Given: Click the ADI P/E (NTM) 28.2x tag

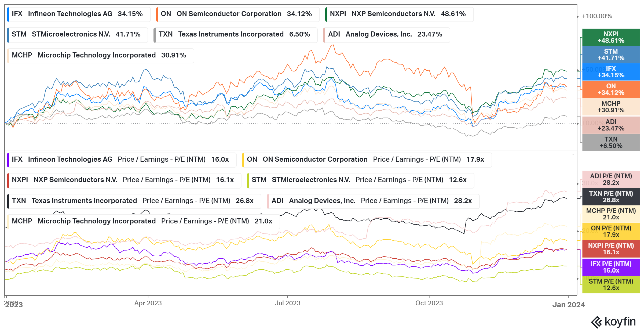Looking at the screenshot, I should pos(611,179).
